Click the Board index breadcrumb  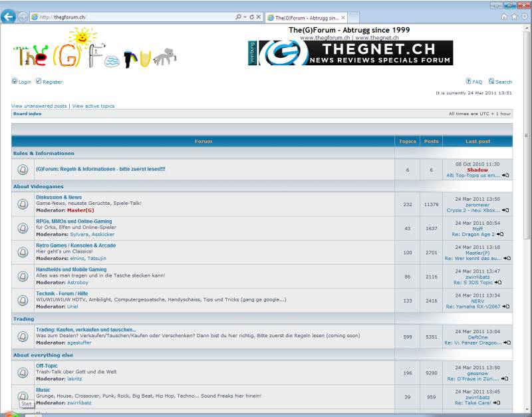tap(27, 114)
